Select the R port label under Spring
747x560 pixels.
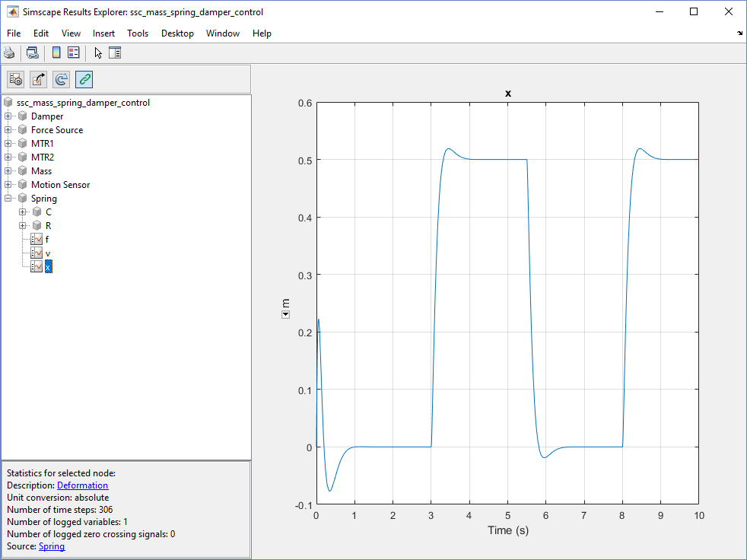coord(49,225)
